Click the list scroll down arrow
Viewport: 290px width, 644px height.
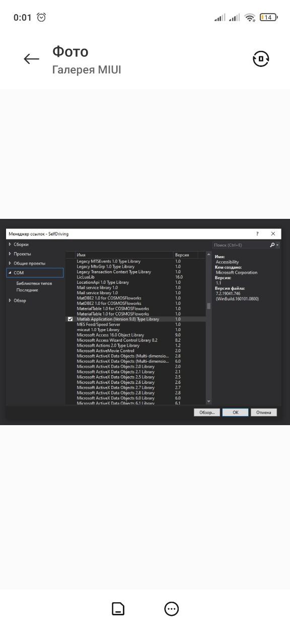tap(209, 401)
